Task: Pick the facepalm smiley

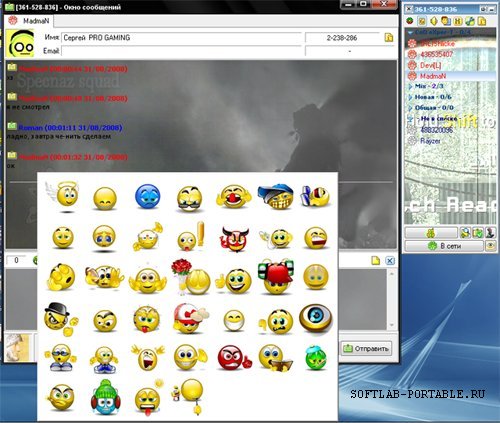Action: coord(61,277)
